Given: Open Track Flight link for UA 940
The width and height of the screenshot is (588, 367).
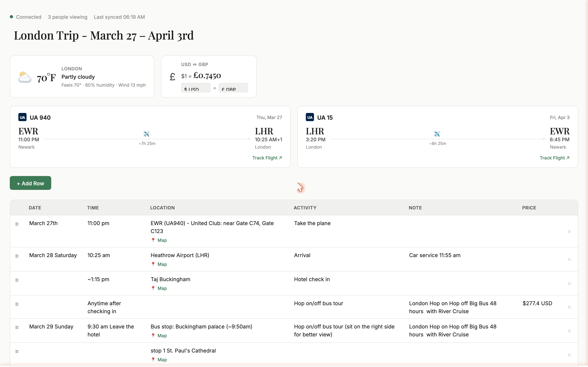Looking at the screenshot, I should [x=267, y=158].
